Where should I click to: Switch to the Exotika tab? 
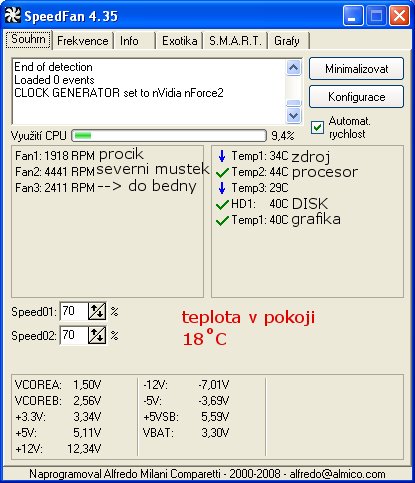tap(179, 41)
